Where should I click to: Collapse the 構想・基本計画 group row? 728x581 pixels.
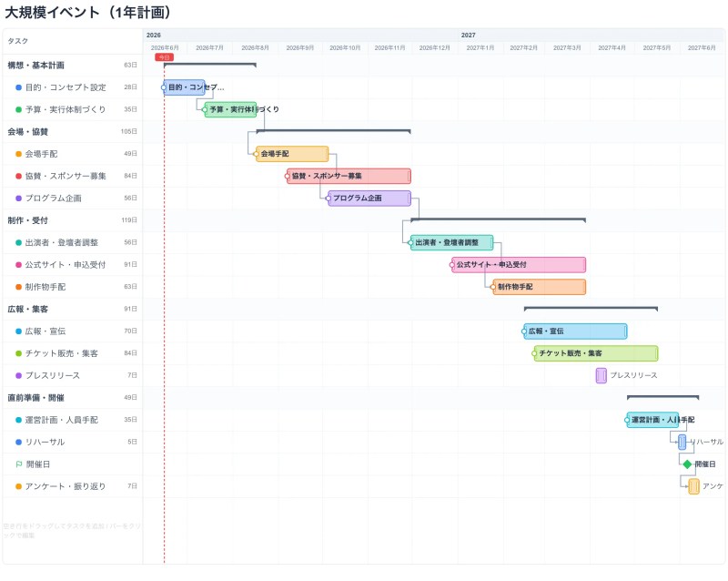coord(72,66)
